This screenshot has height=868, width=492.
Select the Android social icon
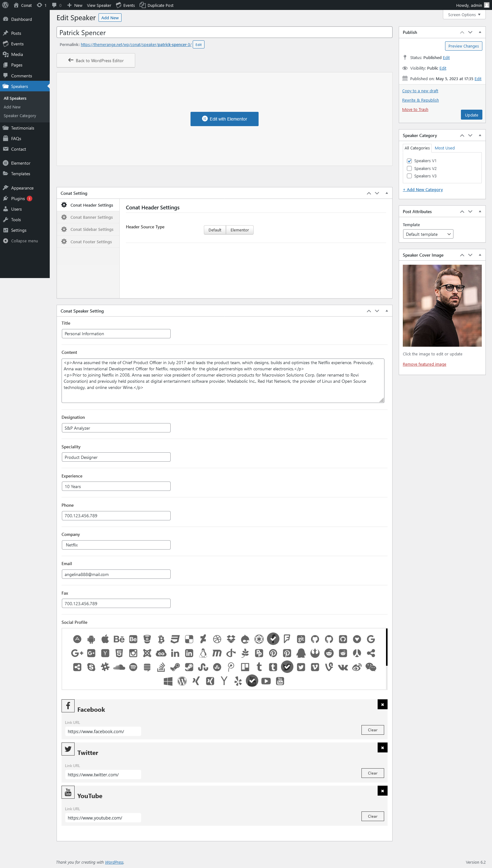91,639
